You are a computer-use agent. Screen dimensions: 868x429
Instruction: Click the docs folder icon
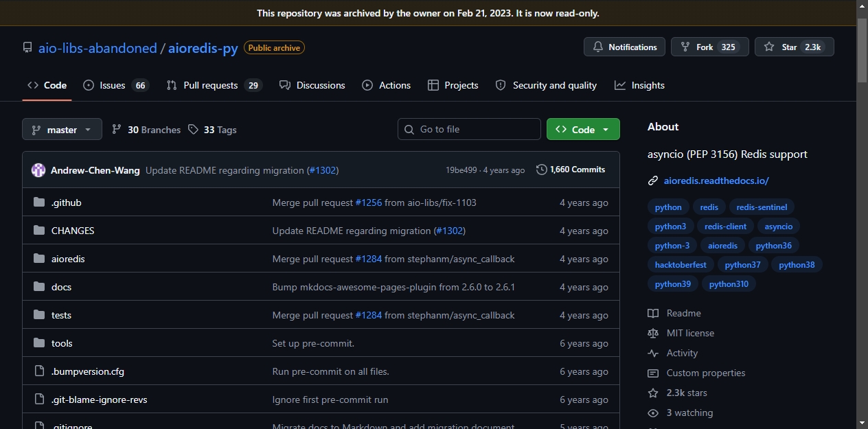38,287
